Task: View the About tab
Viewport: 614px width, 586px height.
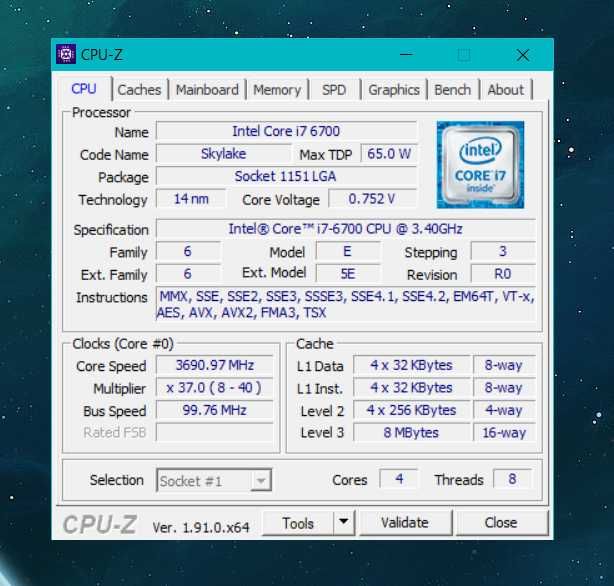Action: [505, 90]
